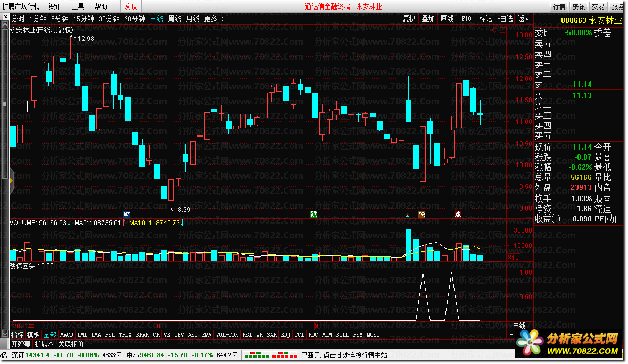Switch to 周线 weekly period
The height and width of the screenshot is (364, 628).
[x=175, y=19]
